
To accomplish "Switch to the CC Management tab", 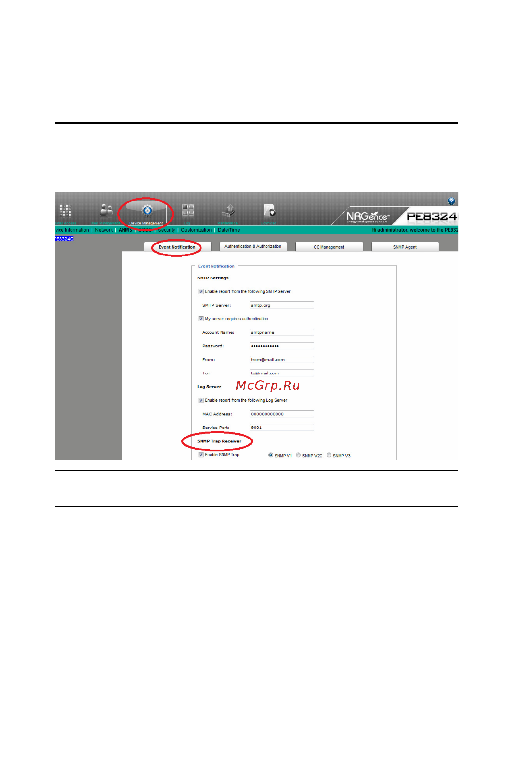I will pos(329,247).
